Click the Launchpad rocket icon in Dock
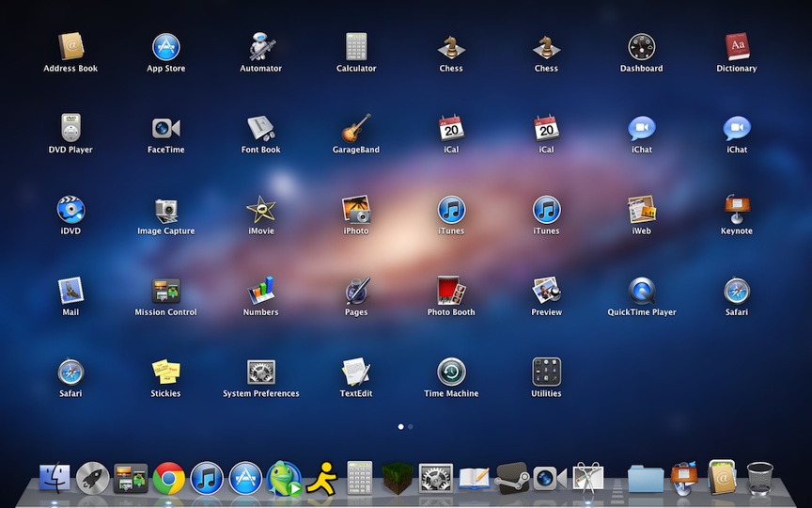Viewport: 812px width, 508px height. coord(93,477)
